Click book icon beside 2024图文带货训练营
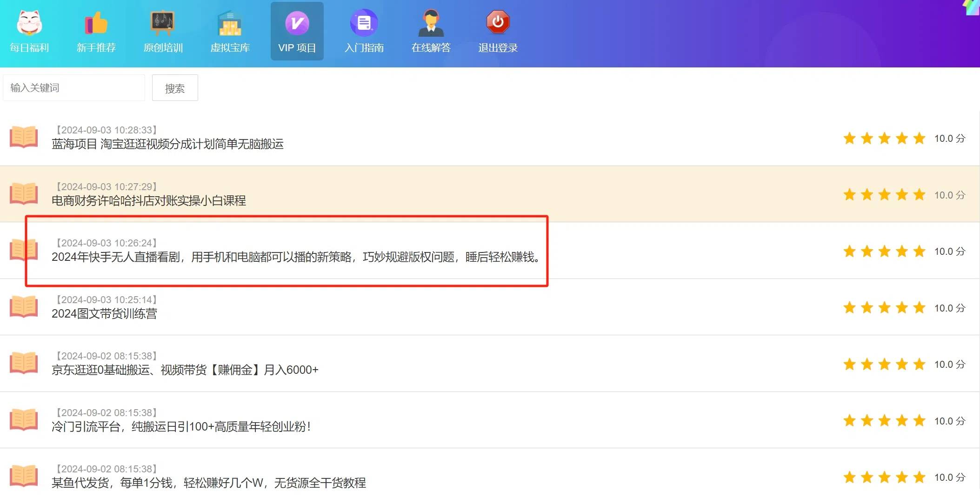Image resolution: width=980 pixels, height=504 pixels. [24, 306]
